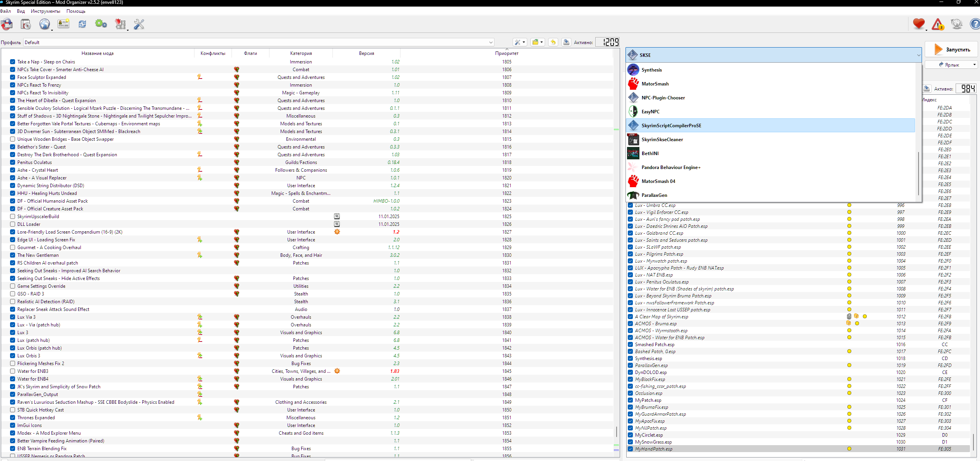Click the Refresh arrows toolbar icon
Viewport: 980px width, 461px height.
[82, 24]
